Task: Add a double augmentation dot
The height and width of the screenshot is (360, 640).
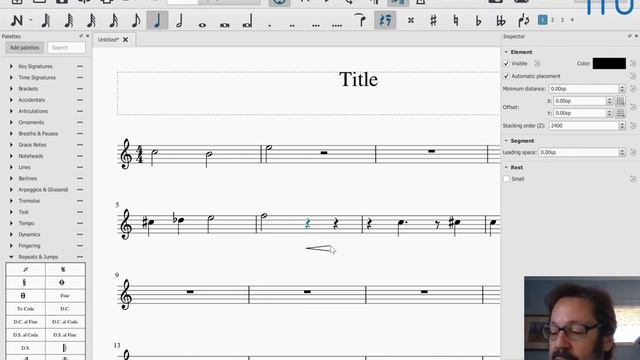Action: (x=292, y=25)
